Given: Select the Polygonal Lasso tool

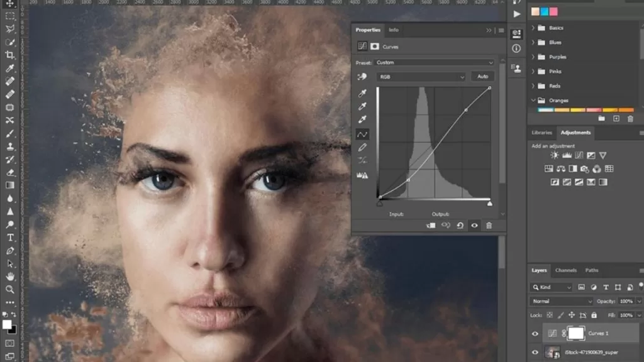Looking at the screenshot, I should [10, 29].
